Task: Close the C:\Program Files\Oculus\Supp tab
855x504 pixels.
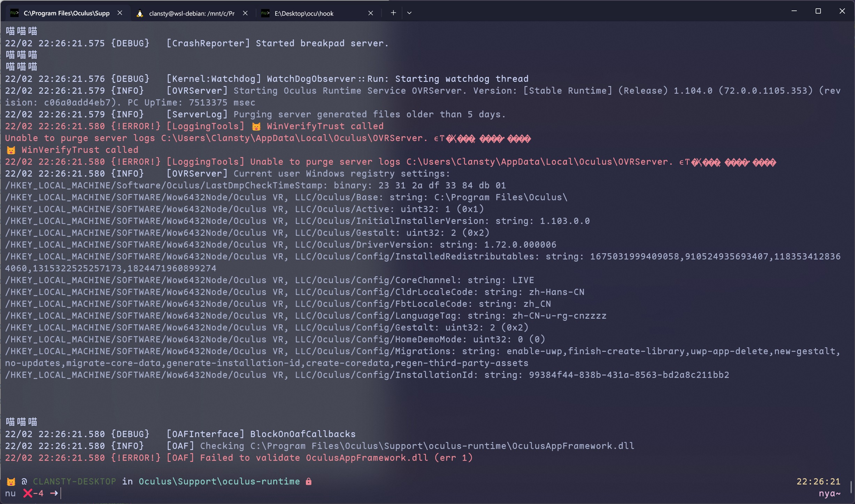Action: (120, 13)
